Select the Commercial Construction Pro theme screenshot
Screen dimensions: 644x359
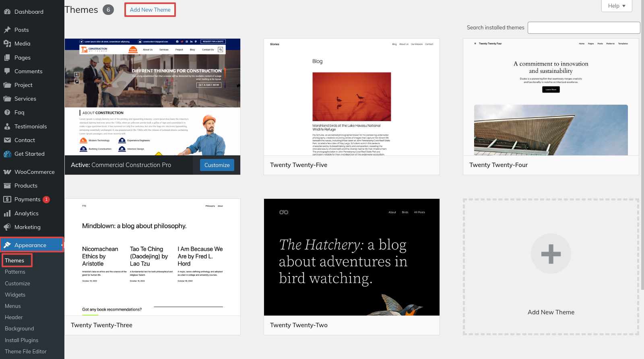point(153,97)
